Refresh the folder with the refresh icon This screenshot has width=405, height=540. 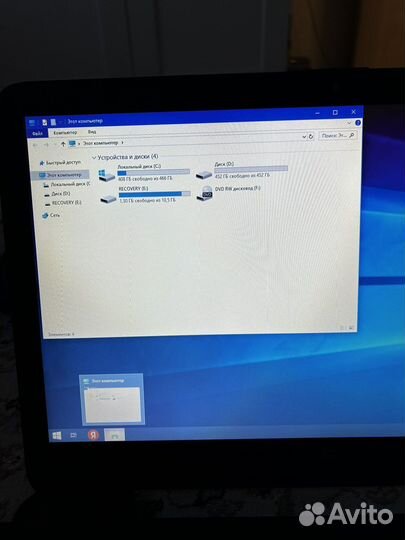tap(311, 136)
